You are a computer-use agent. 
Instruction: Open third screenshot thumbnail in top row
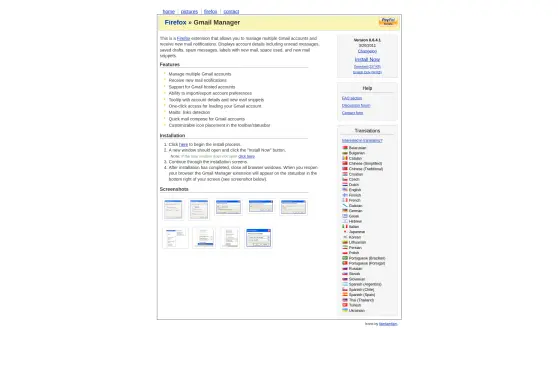click(x=228, y=207)
